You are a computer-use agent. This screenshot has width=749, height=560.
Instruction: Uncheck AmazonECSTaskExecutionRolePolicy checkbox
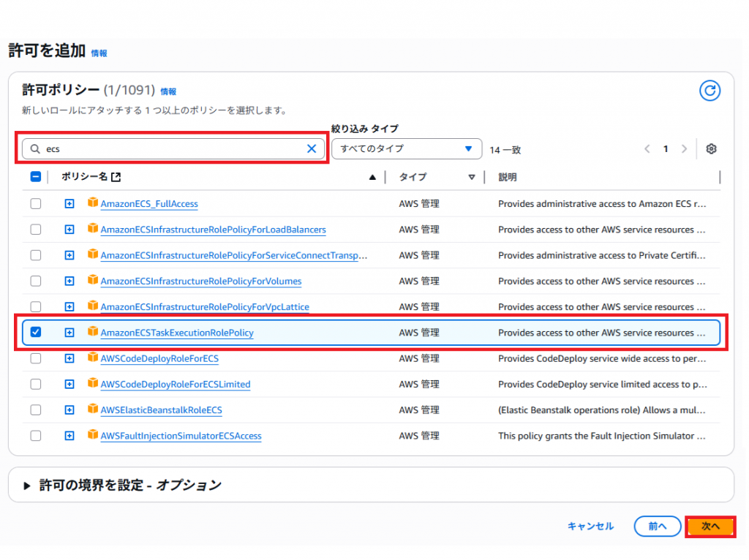click(x=36, y=333)
